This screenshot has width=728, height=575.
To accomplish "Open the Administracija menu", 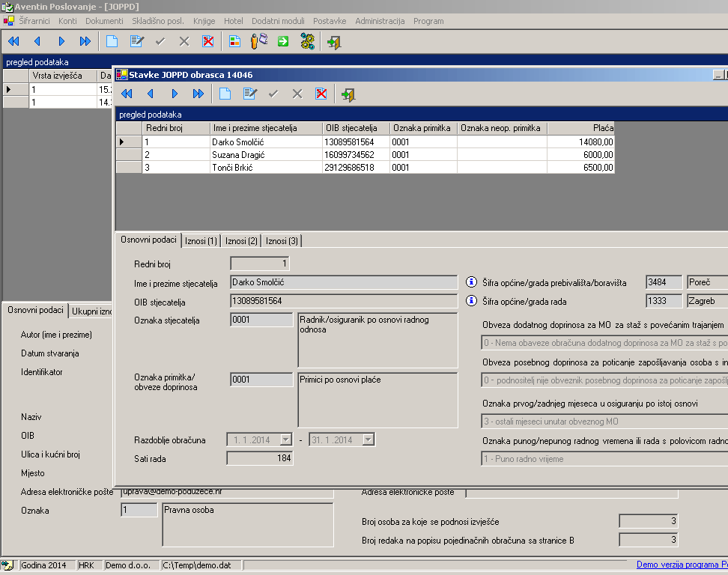I will (380, 21).
